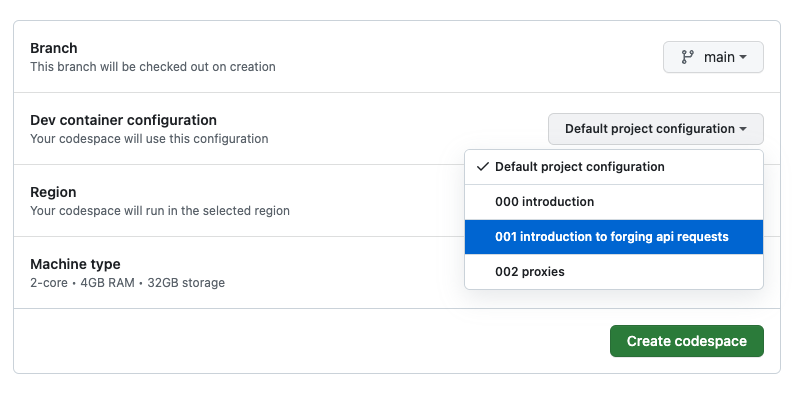The image size is (802, 406).
Task: Pick the 002 proxies configuration
Action: click(x=530, y=272)
